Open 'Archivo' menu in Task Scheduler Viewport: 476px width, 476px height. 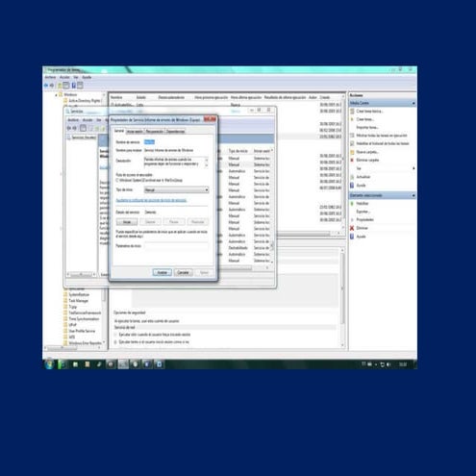tap(50, 77)
